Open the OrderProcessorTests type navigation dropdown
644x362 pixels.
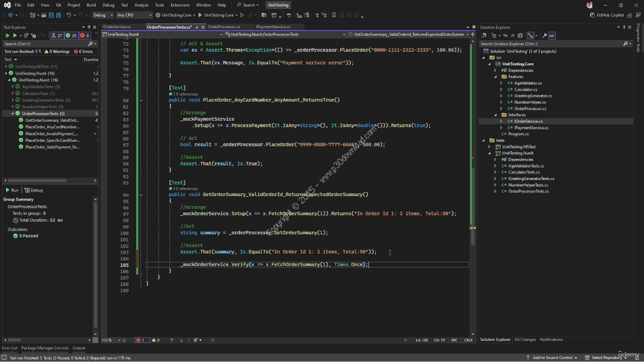[284, 35]
